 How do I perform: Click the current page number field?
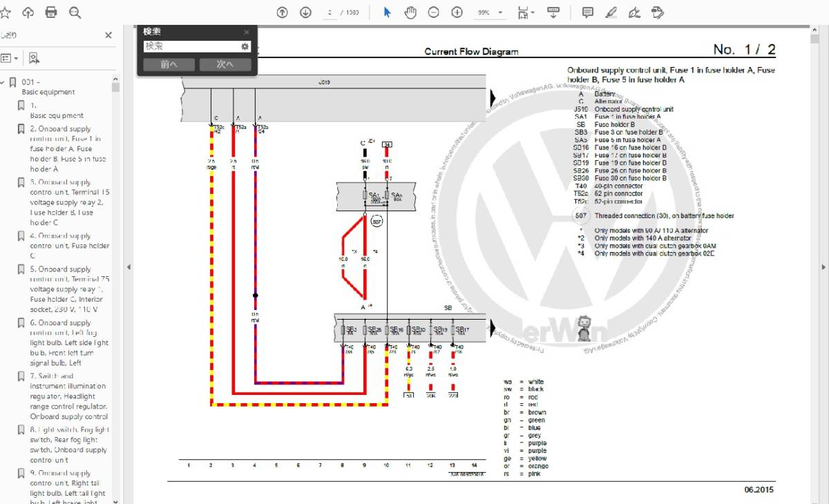click(331, 12)
